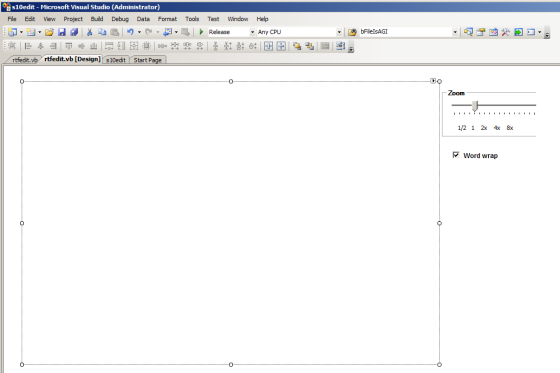Click the Align Bottoms layout icon
The image size is (560, 373).
[x=94, y=46]
